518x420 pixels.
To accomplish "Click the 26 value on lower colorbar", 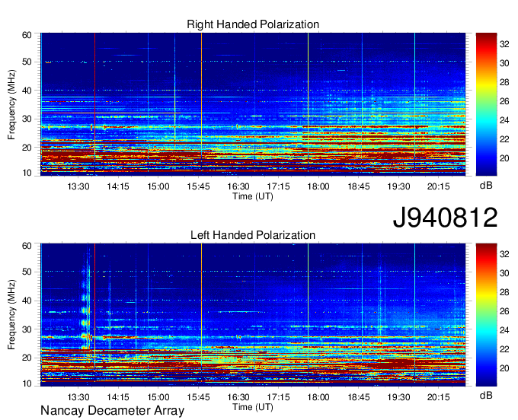I will coord(504,311).
